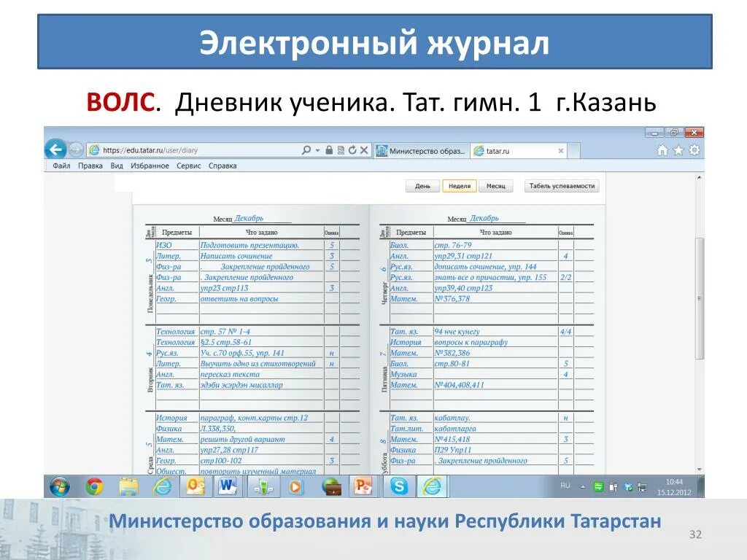The image size is (747, 560).
Task: Open the Справка menu
Action: 222,166
